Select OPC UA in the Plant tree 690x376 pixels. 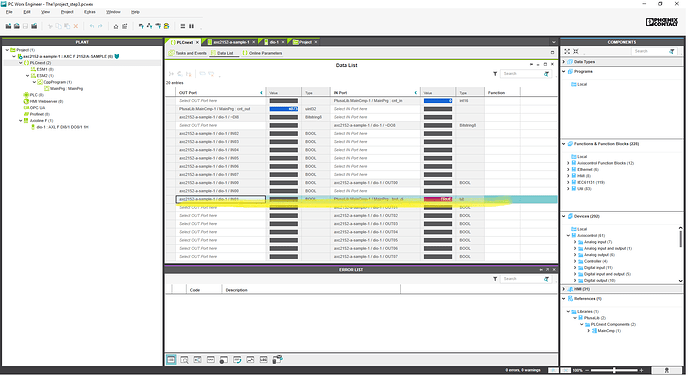click(34, 107)
